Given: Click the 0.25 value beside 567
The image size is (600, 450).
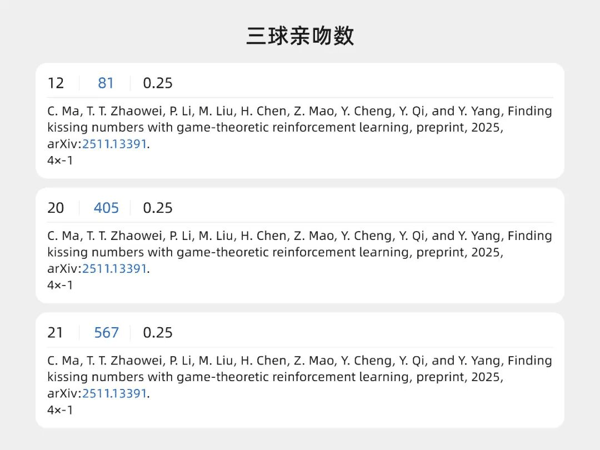Looking at the screenshot, I should click(157, 333).
